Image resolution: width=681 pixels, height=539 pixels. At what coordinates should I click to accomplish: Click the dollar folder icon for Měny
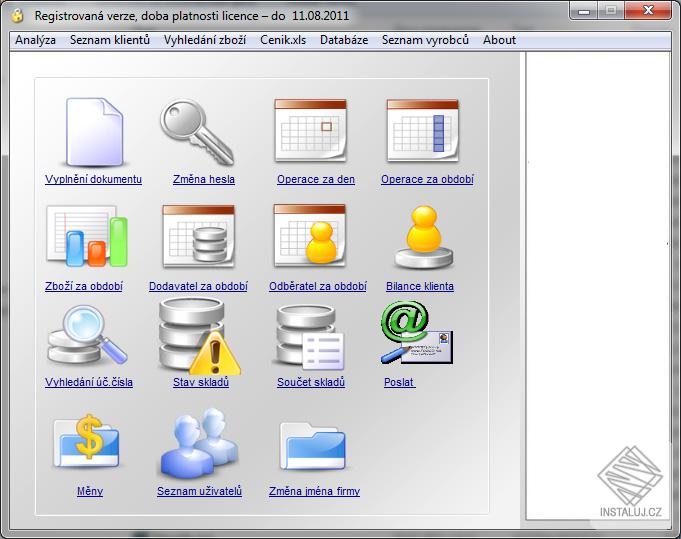tap(86, 441)
